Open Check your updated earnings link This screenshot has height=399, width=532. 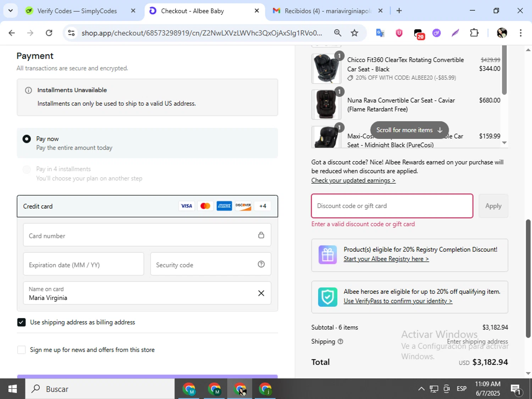pos(353,181)
